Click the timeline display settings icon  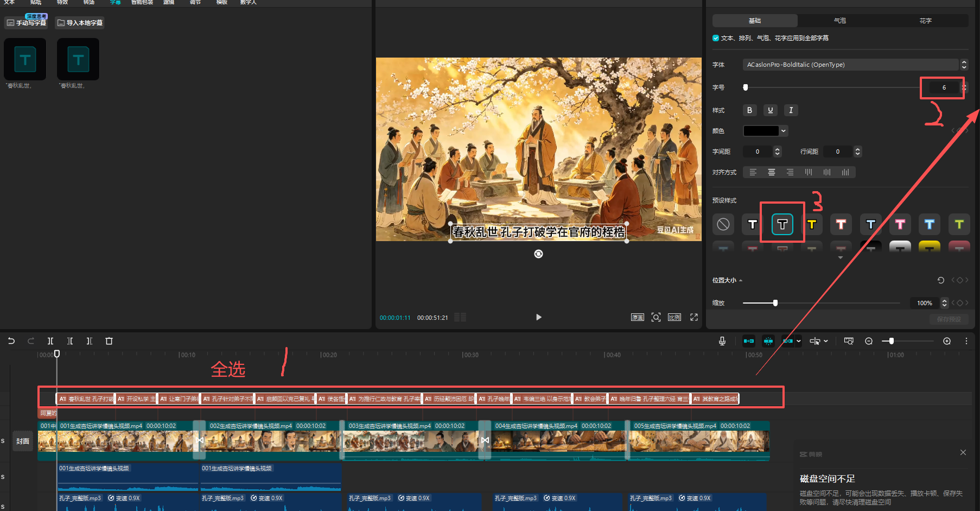pos(849,341)
